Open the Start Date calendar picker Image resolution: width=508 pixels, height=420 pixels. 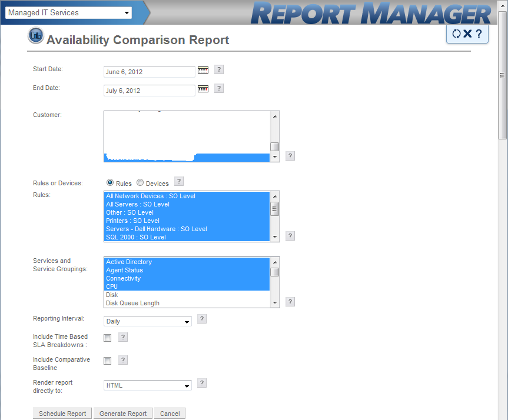pos(202,70)
